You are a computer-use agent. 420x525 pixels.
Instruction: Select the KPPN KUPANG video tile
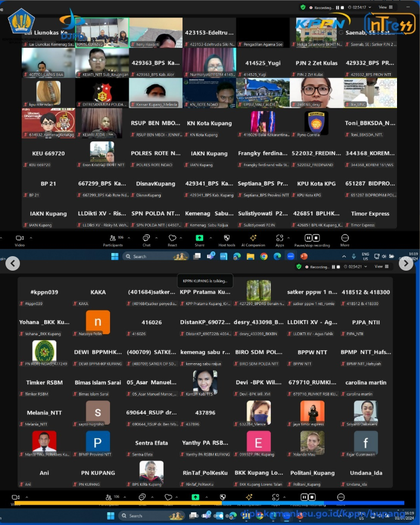pos(102,32)
